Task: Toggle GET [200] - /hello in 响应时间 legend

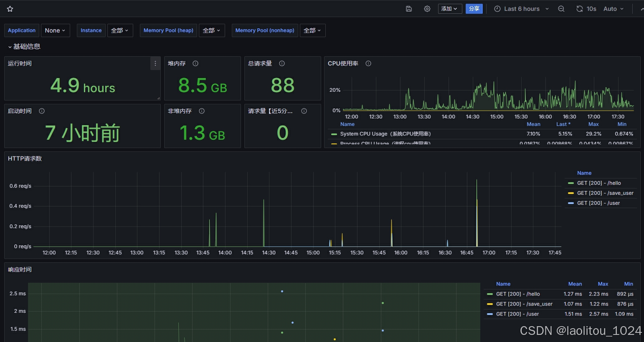Action: pyautogui.click(x=518, y=294)
